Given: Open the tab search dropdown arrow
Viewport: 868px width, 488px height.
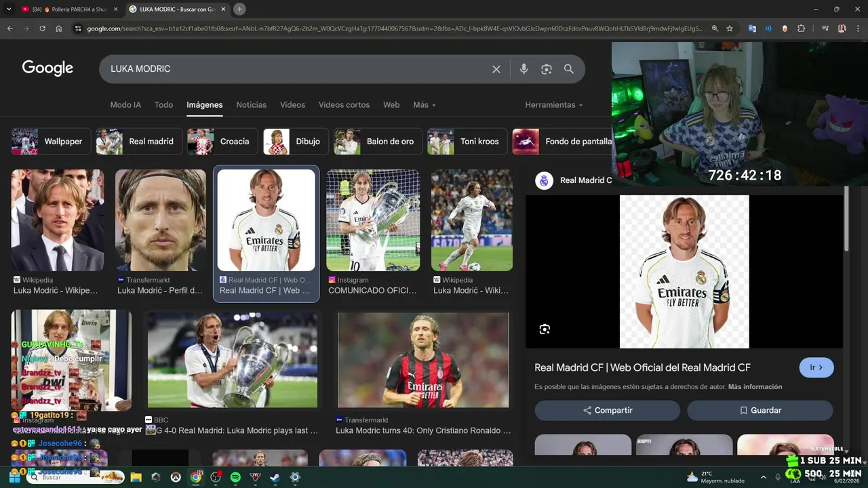Looking at the screenshot, I should [9, 9].
